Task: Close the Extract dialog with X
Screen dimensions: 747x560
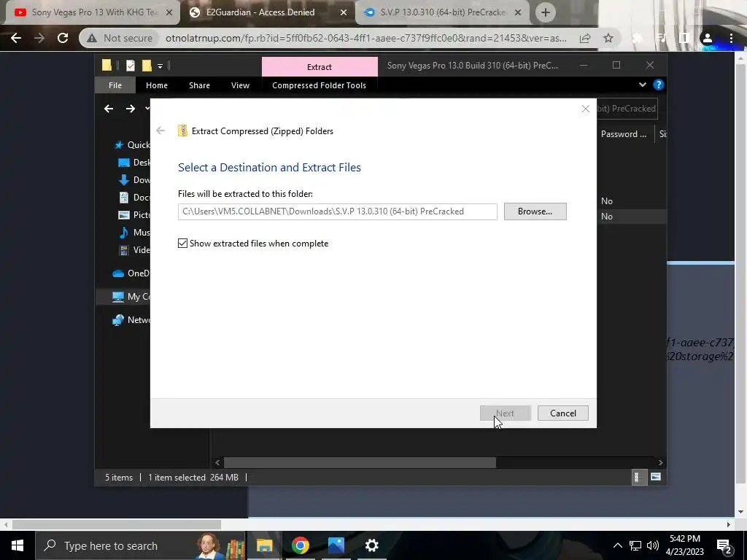Action: [x=586, y=109]
